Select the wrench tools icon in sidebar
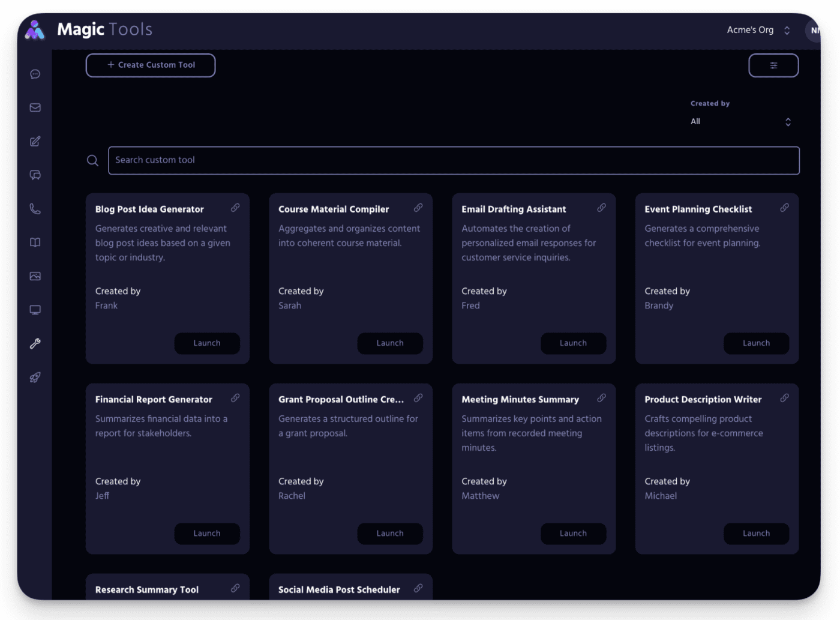Screen dimensions: 840x620 click(x=35, y=344)
